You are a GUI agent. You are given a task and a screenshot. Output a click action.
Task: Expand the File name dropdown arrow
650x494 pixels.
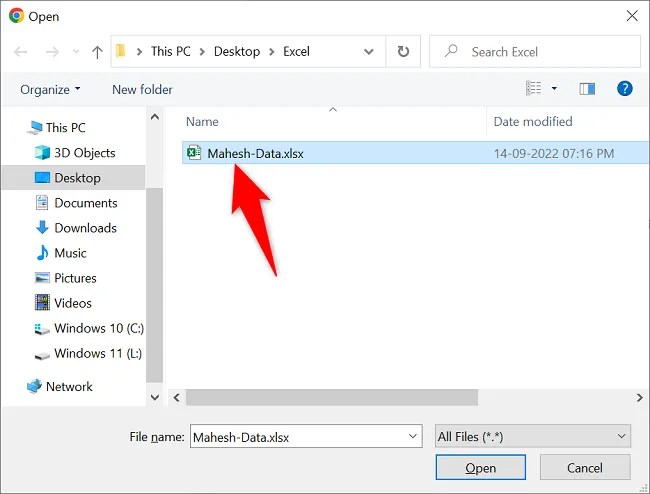[x=412, y=436]
